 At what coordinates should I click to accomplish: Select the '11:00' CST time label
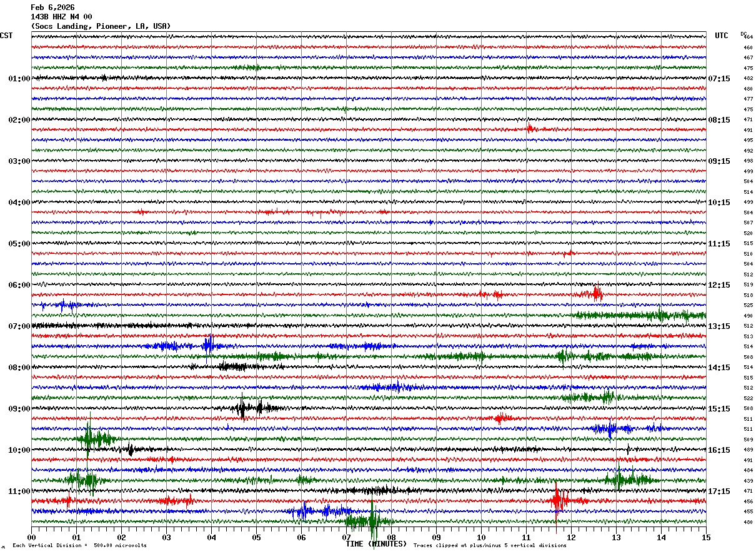tap(19, 491)
